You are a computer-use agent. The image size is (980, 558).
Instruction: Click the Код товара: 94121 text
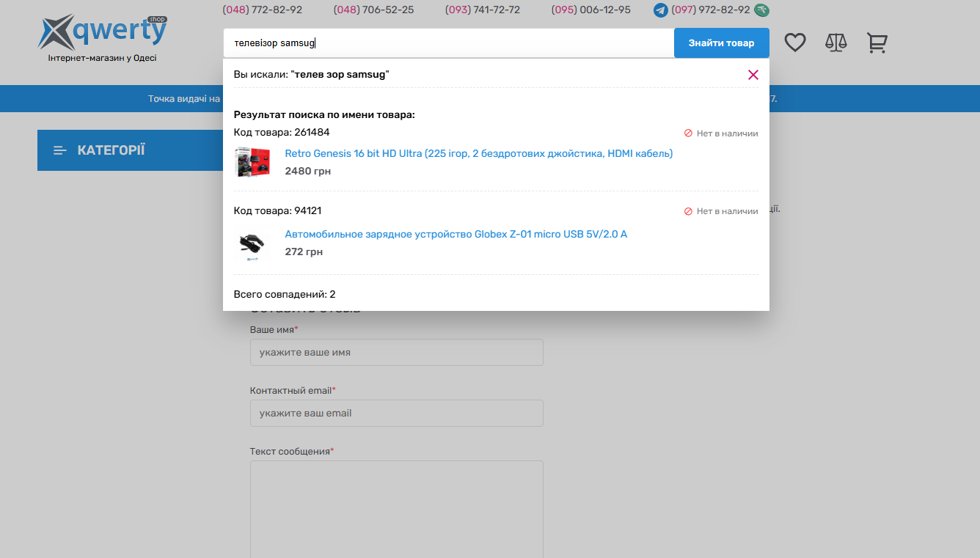coord(277,210)
